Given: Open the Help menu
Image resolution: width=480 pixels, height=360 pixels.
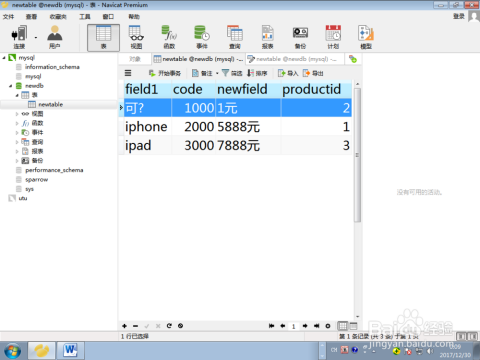Looking at the screenshot, I should [134, 16].
